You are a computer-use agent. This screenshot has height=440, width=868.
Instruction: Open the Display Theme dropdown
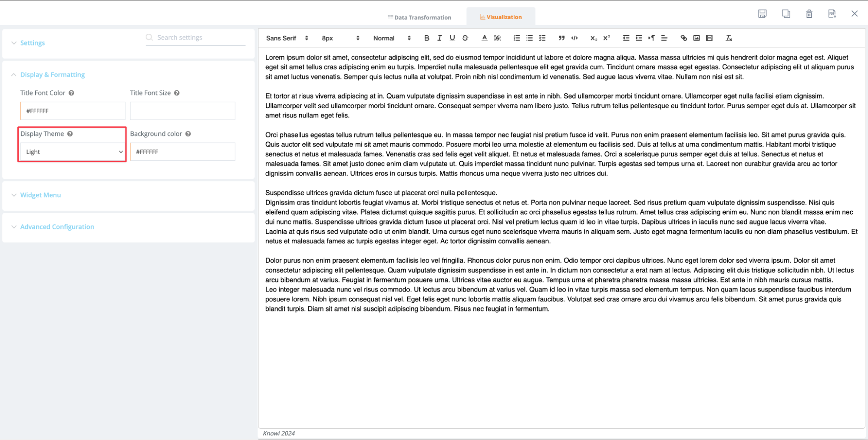(x=72, y=152)
